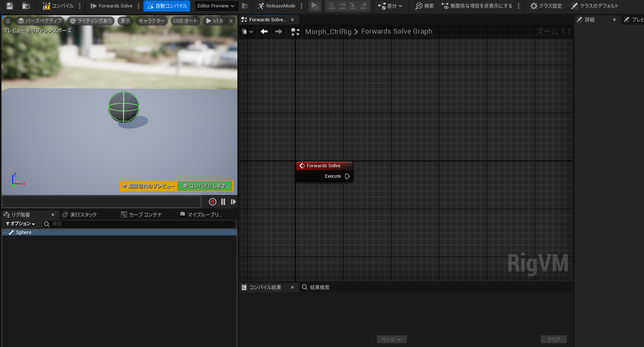The image size is (644, 347).
Task: Click the x1.0 playback speed control
Action: pyautogui.click(x=214, y=21)
